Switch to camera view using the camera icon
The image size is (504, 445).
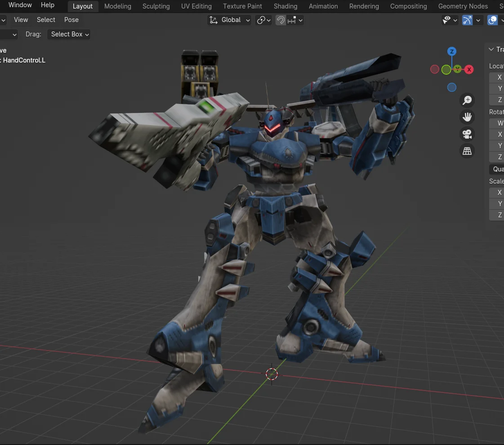[467, 134]
